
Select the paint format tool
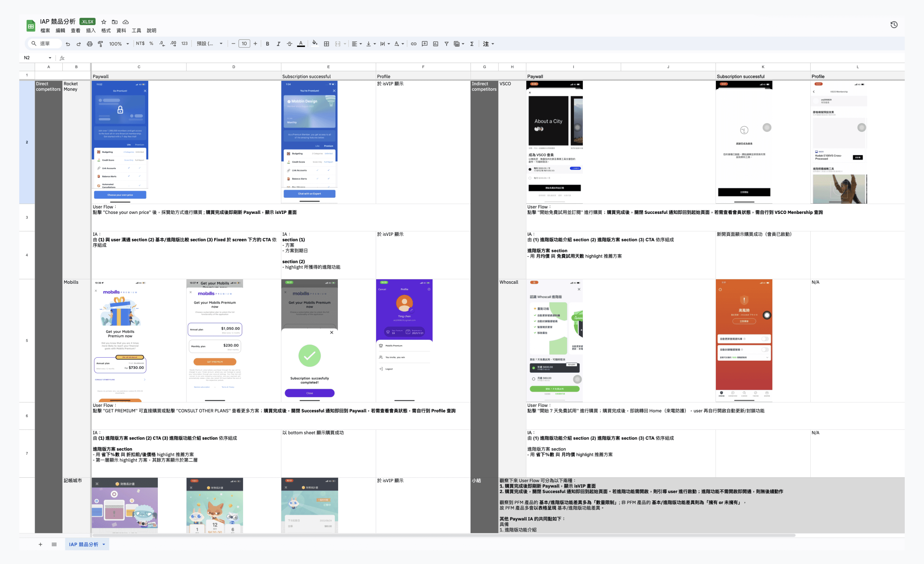click(x=101, y=44)
